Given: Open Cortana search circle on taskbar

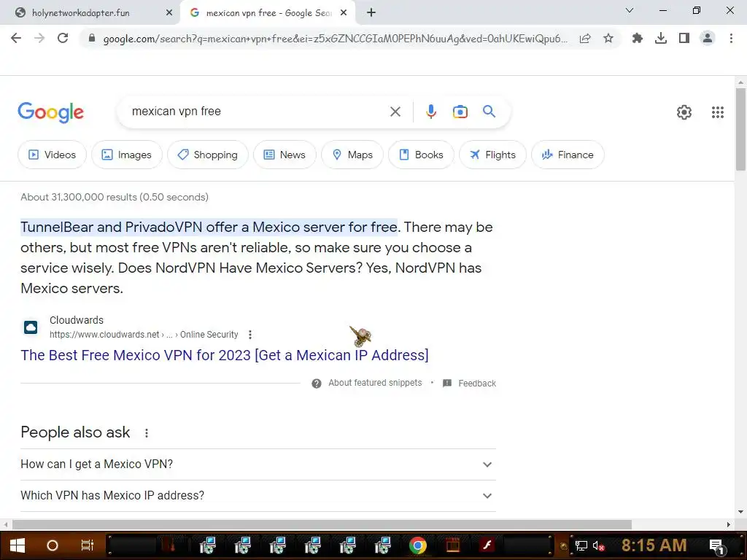Looking at the screenshot, I should coord(53,545).
